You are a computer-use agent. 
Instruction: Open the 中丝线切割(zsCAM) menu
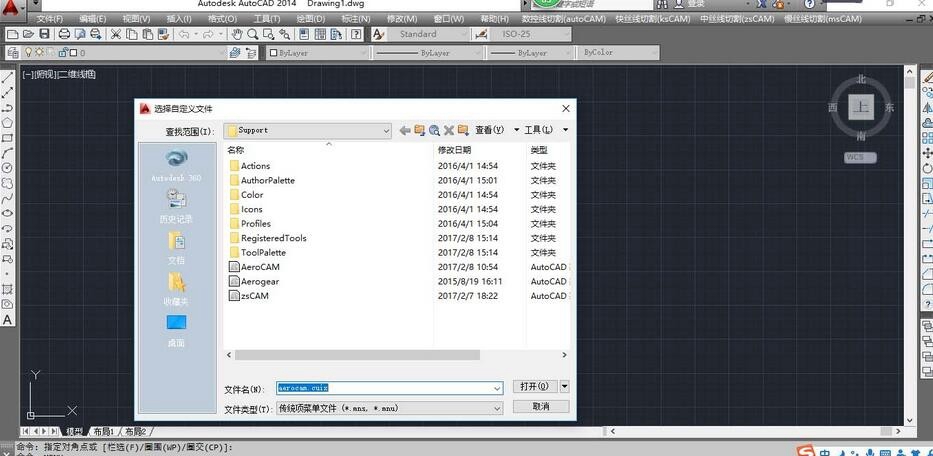pyautogui.click(x=737, y=19)
